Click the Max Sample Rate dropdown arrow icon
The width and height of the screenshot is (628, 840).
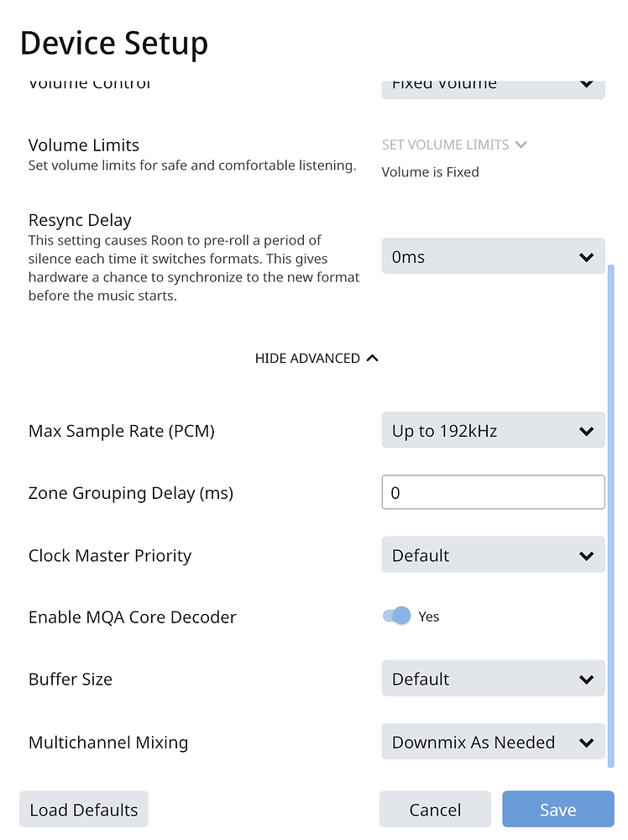(587, 431)
